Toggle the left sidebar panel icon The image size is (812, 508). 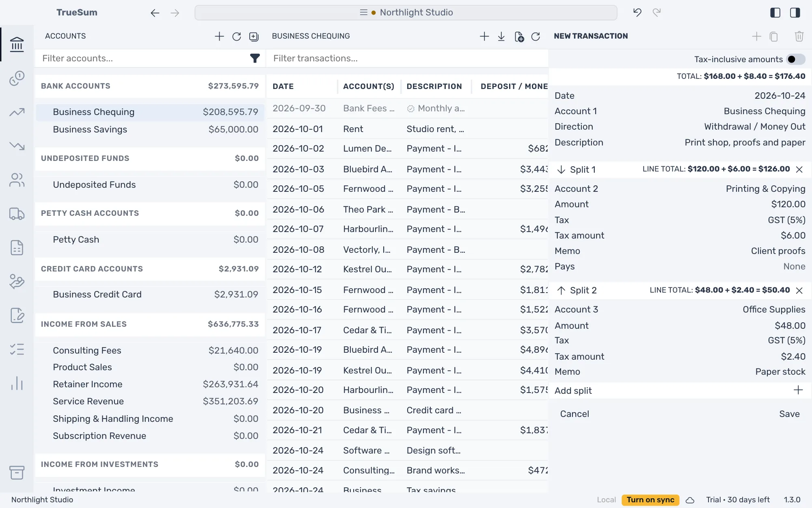[x=775, y=13]
